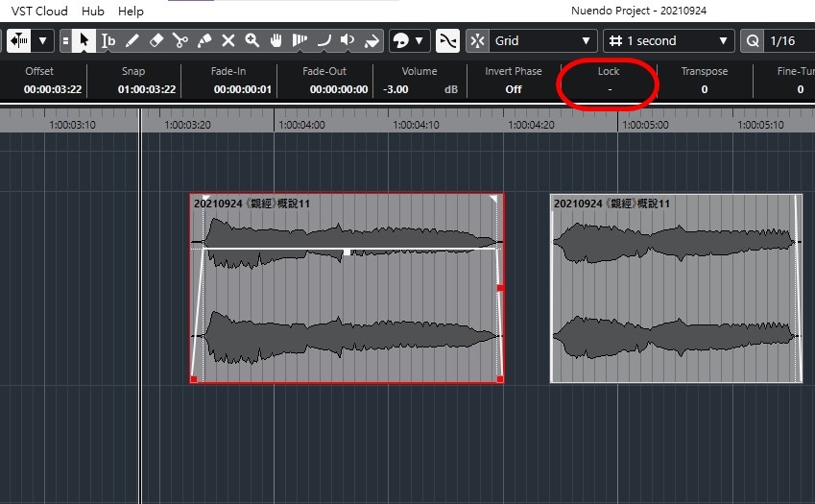Click the selected event's name label
Viewport: 815px width, 504px height.
[x=252, y=204]
